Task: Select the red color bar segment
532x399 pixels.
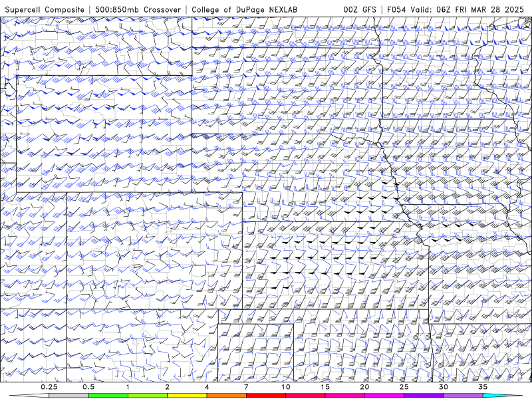Action: (265, 396)
